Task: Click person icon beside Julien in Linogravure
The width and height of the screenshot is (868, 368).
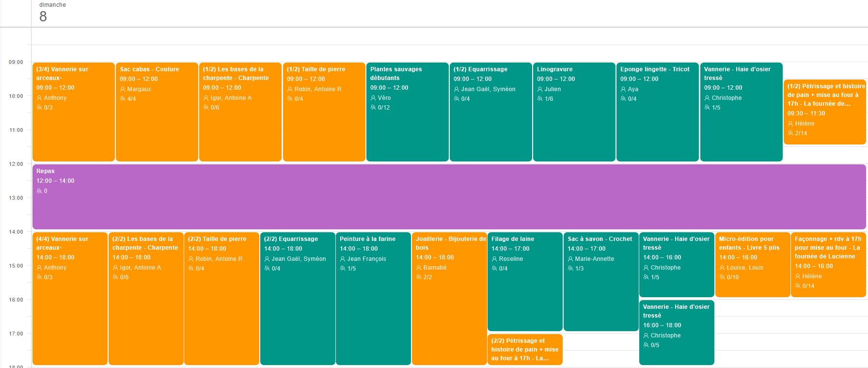Action: [x=540, y=89]
